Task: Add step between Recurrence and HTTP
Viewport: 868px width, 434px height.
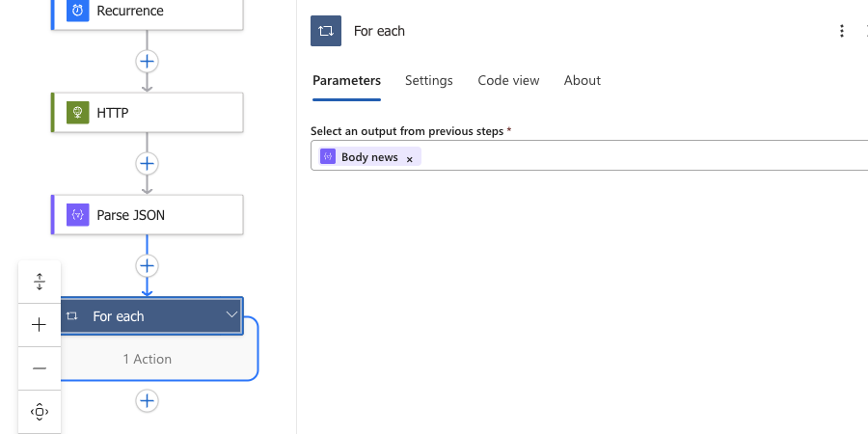Action: coord(147,61)
